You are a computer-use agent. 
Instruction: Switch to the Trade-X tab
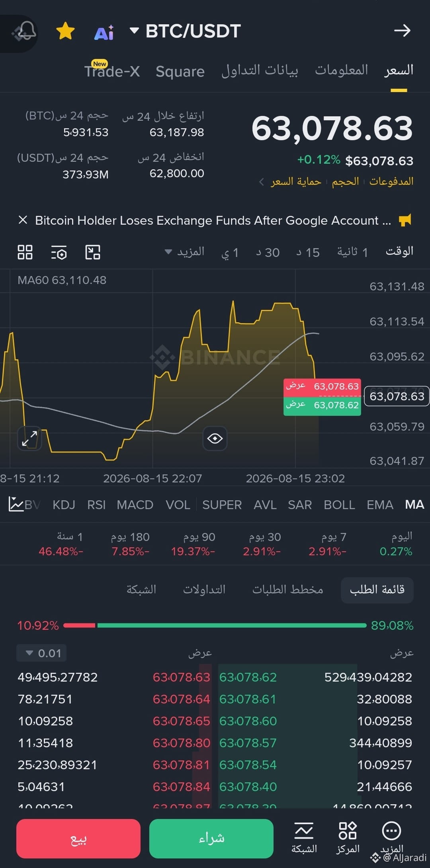coord(112,71)
